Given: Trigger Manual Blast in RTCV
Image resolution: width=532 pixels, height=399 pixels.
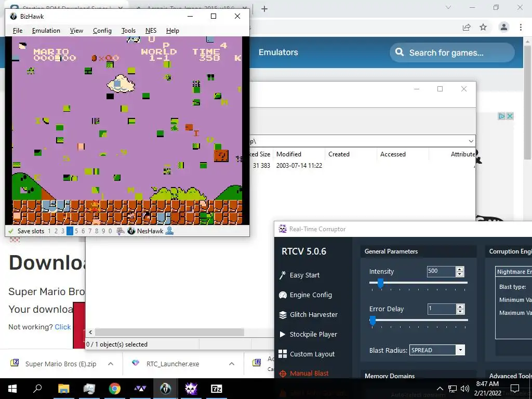Looking at the screenshot, I should tap(303, 374).
